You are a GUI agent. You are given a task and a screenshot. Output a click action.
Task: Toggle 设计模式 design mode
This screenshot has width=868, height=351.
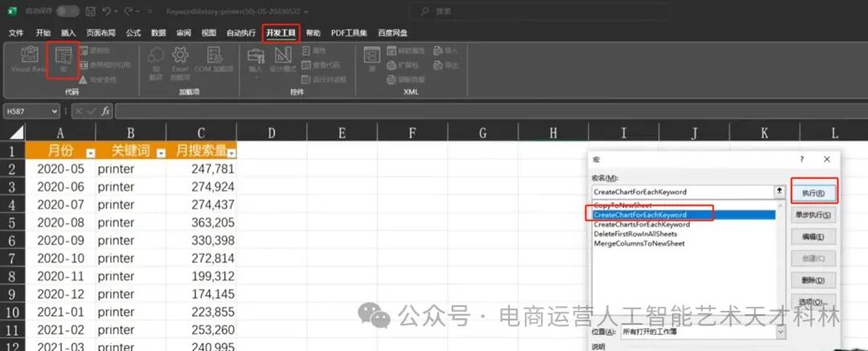pyautogui.click(x=283, y=59)
